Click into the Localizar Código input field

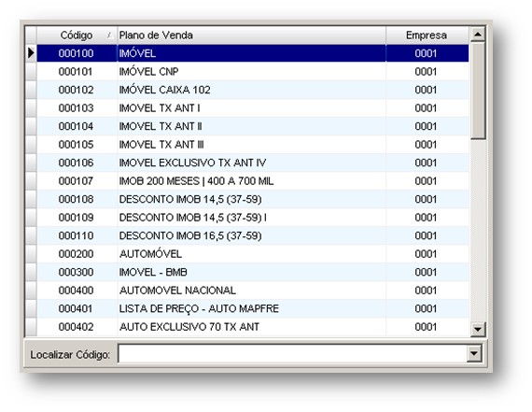click(x=292, y=353)
